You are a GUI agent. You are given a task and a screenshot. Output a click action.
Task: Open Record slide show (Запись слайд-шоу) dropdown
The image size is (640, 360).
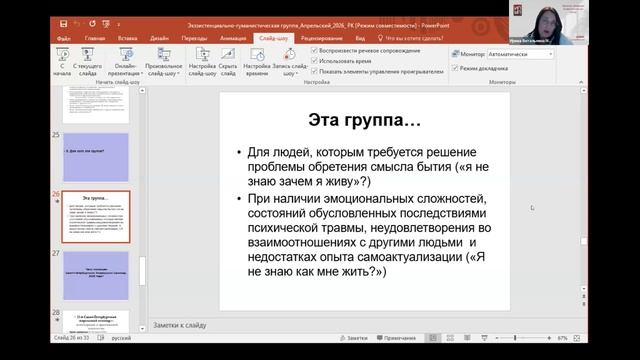tap(290, 62)
